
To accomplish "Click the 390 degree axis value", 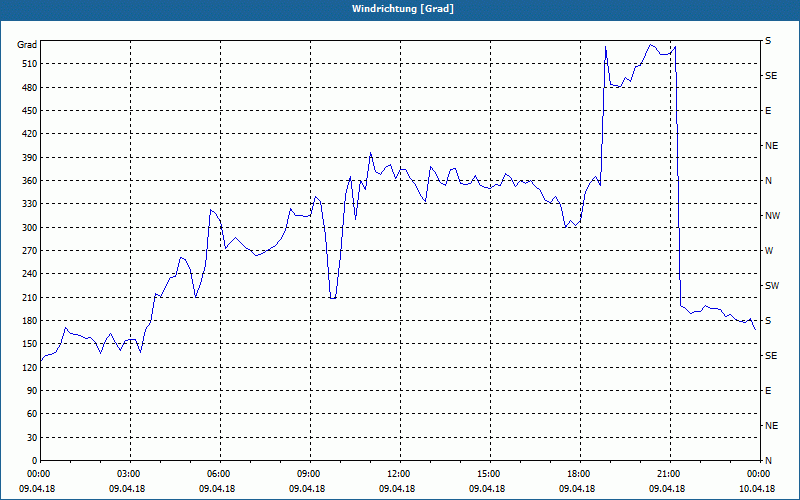I will pos(30,158).
